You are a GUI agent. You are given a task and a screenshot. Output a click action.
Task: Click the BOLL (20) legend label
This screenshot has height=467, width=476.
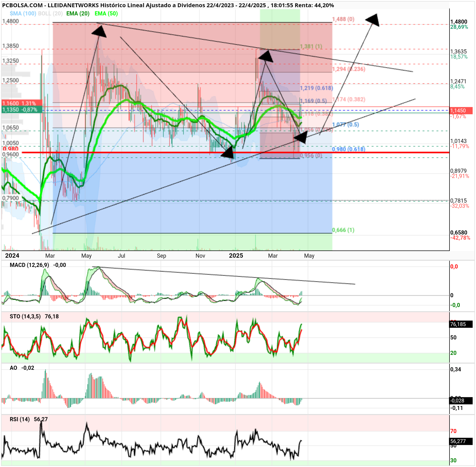coord(50,14)
